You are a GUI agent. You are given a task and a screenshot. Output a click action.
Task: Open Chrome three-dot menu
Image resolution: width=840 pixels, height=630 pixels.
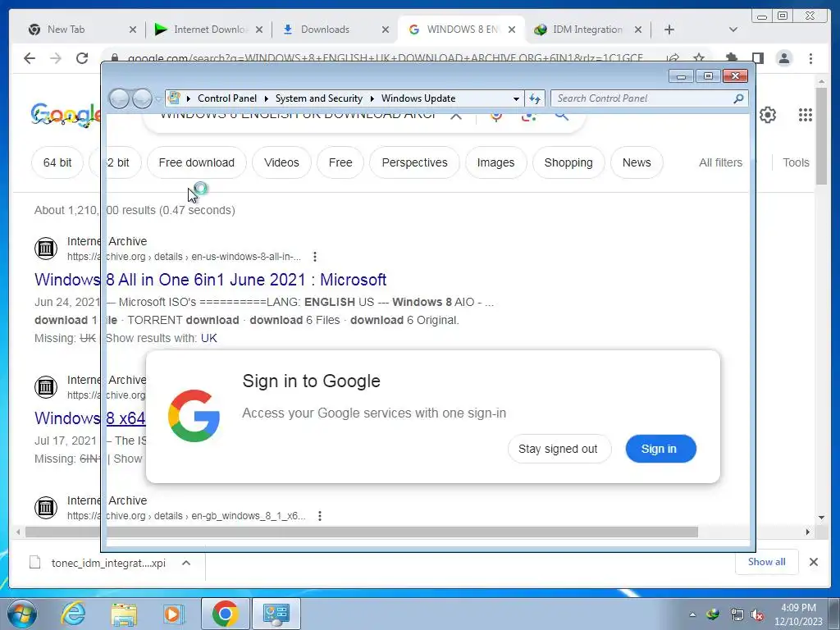tap(810, 58)
